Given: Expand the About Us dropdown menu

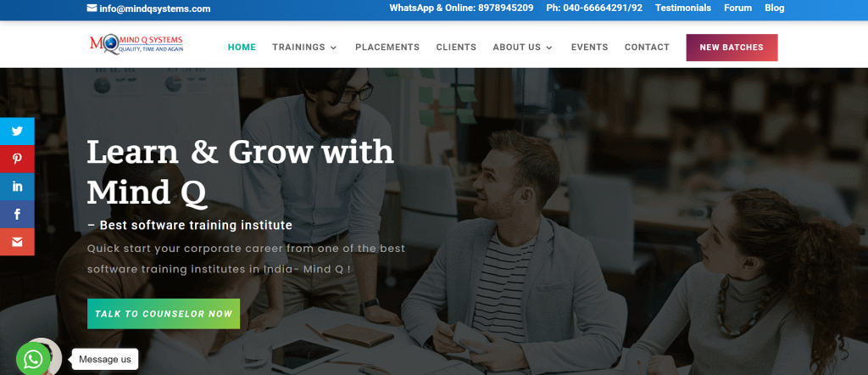Looking at the screenshot, I should [x=522, y=47].
